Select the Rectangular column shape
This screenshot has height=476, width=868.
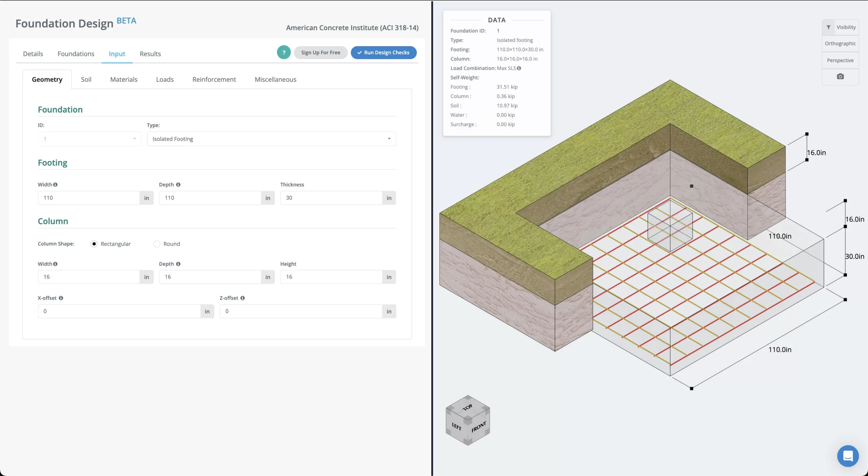tap(94, 244)
